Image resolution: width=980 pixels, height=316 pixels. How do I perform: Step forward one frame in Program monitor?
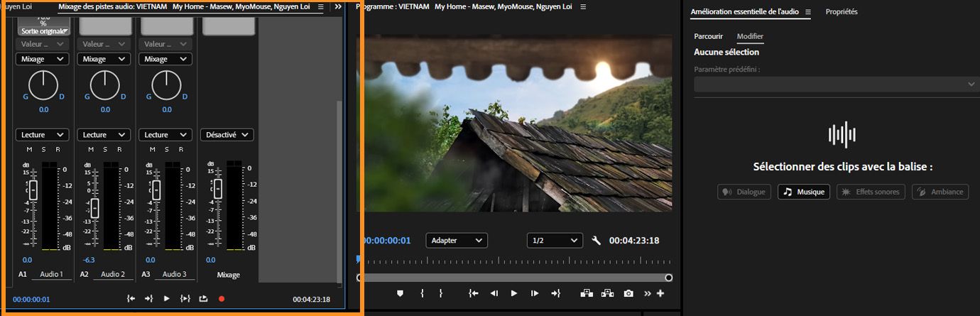(x=535, y=293)
